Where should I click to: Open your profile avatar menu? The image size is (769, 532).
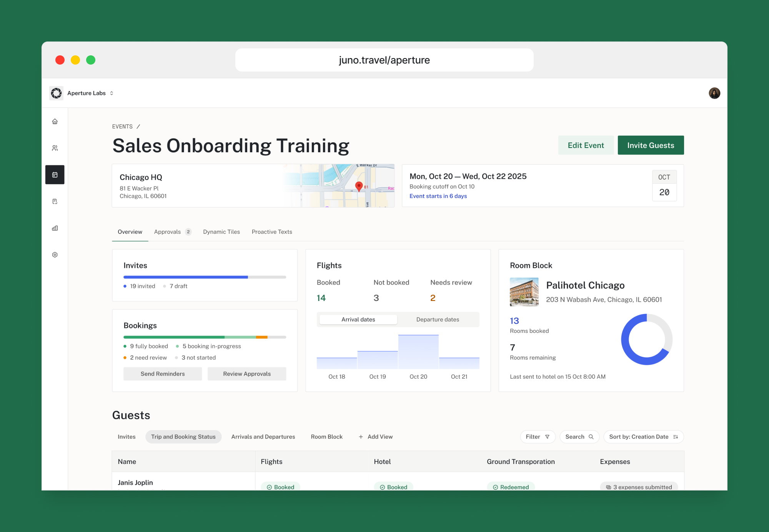714,93
